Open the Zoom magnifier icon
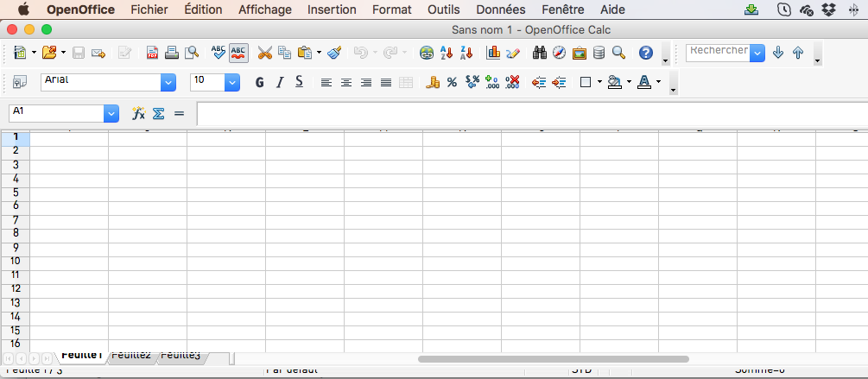 (x=618, y=54)
